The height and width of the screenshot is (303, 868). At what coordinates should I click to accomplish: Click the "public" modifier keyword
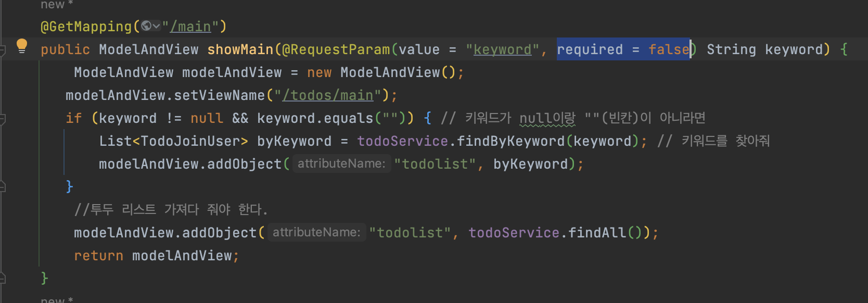pos(66,49)
